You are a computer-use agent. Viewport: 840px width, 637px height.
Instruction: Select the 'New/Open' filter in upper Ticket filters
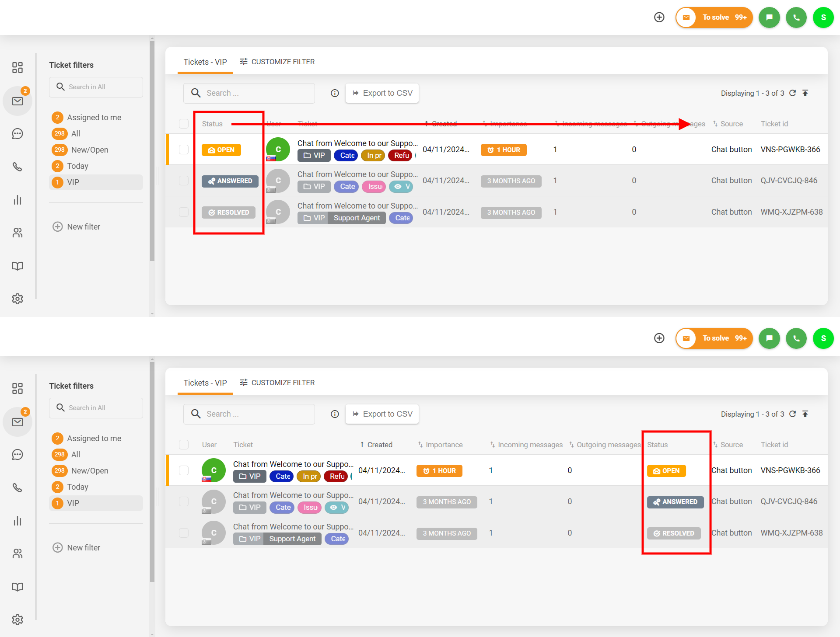tap(90, 150)
